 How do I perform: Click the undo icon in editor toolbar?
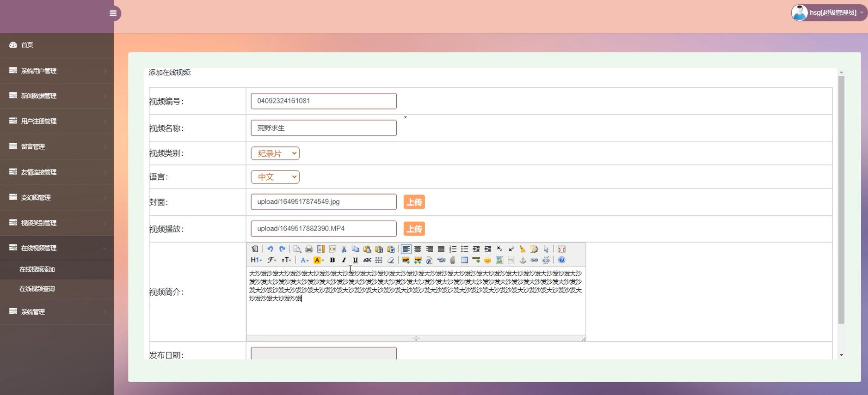tap(270, 249)
